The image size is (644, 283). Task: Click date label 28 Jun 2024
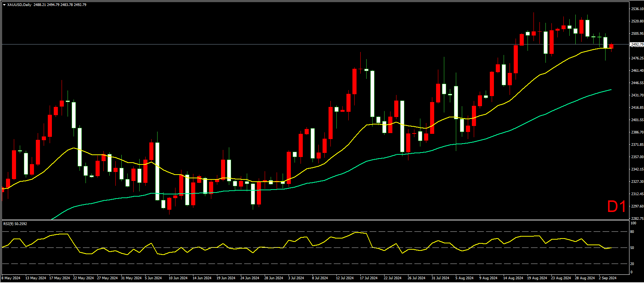[274, 278]
